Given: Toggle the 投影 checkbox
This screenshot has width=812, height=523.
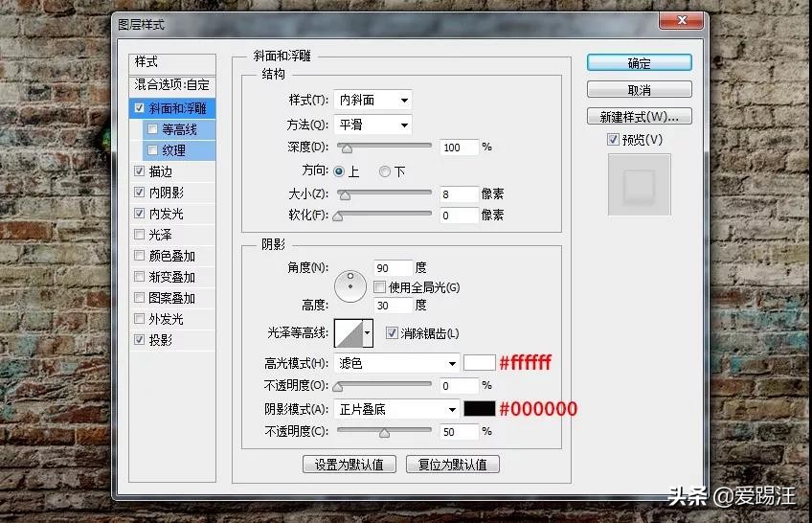Looking at the screenshot, I should [139, 340].
